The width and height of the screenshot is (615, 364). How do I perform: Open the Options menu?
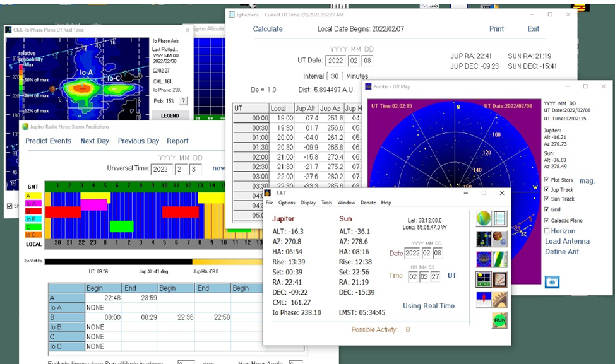[287, 203]
